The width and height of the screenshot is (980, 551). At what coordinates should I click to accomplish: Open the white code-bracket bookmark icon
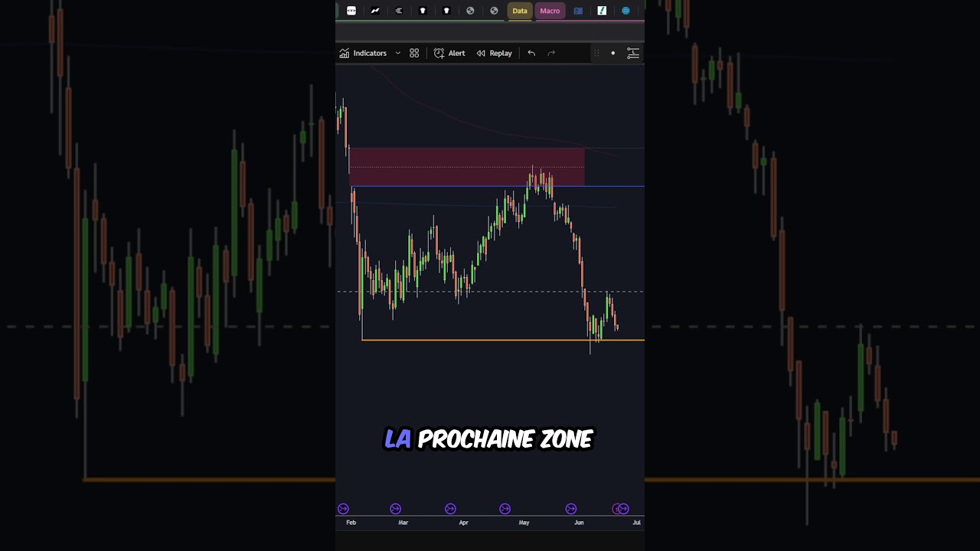pos(351,11)
